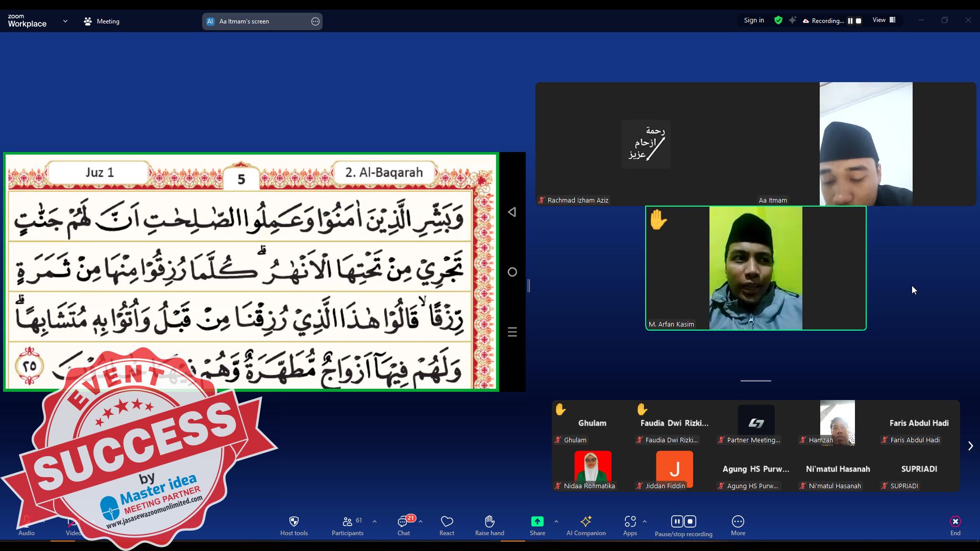
Task: Pause recording in the bottom toolbar
Action: click(x=677, y=521)
